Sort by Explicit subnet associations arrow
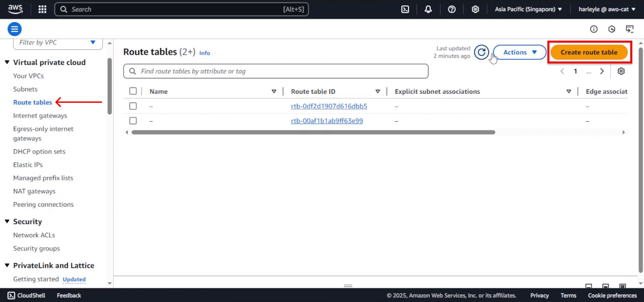This screenshot has width=644, height=302. (569, 91)
